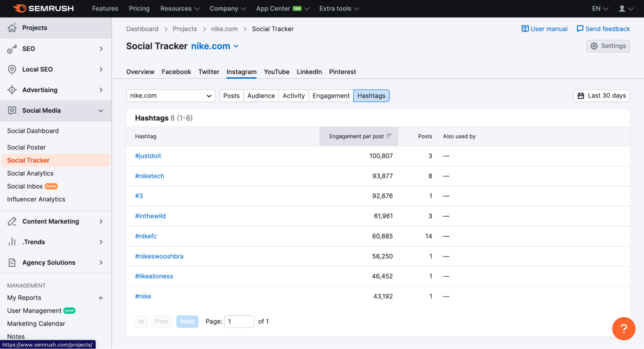
Task: Open the Projects home icon
Action: click(x=12, y=28)
